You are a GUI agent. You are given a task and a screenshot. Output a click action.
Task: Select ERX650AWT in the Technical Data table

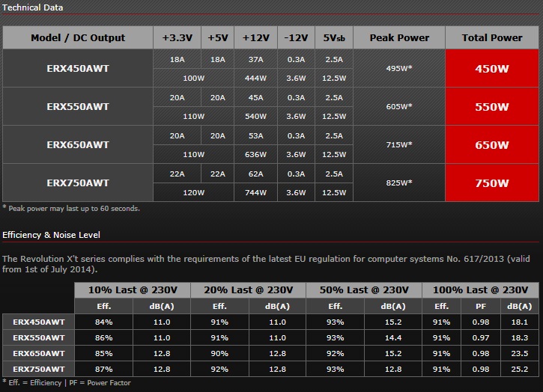click(78, 144)
